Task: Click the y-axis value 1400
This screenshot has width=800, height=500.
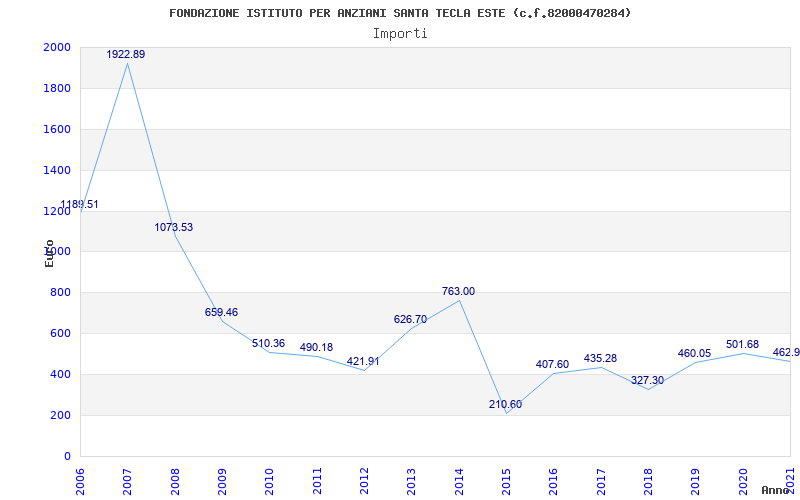Action: tap(57, 170)
